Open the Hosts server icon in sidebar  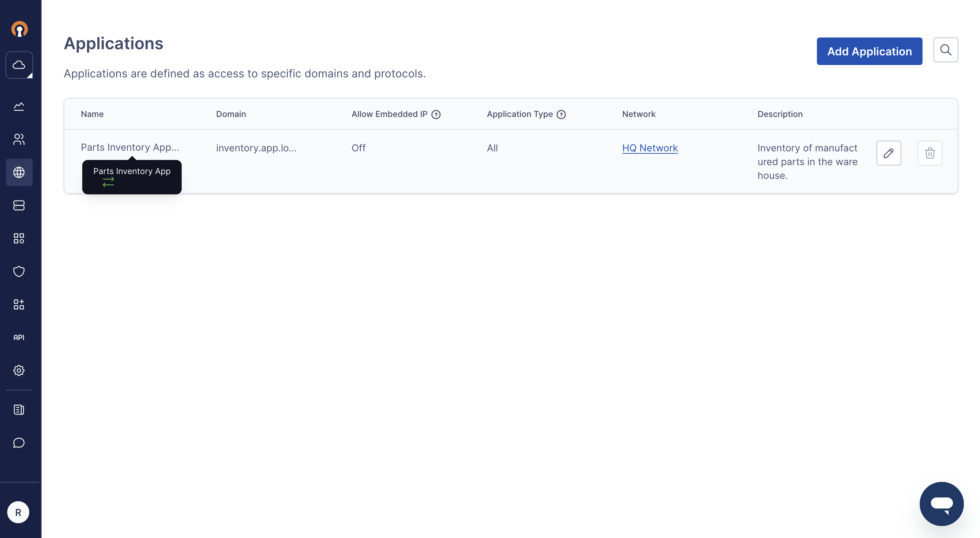[19, 205]
